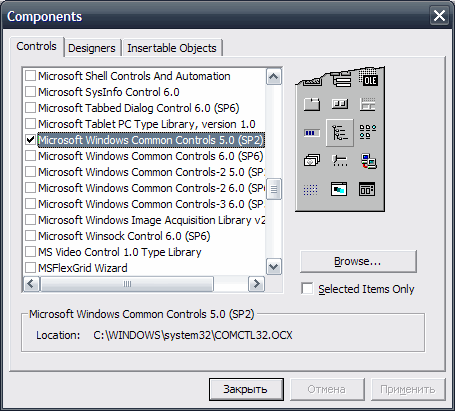The width and height of the screenshot is (455, 411).
Task: Select MSFlexGrid Wizard row text
Action: tap(83, 268)
